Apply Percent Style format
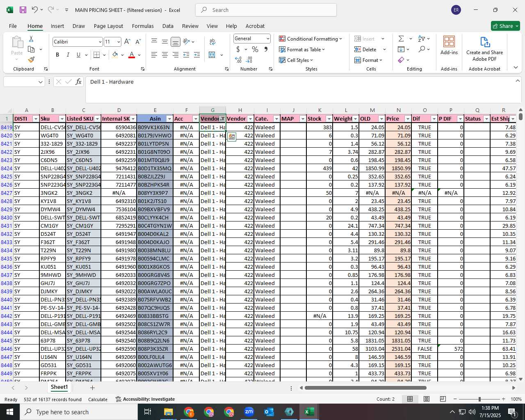The image size is (525, 420). click(x=255, y=49)
